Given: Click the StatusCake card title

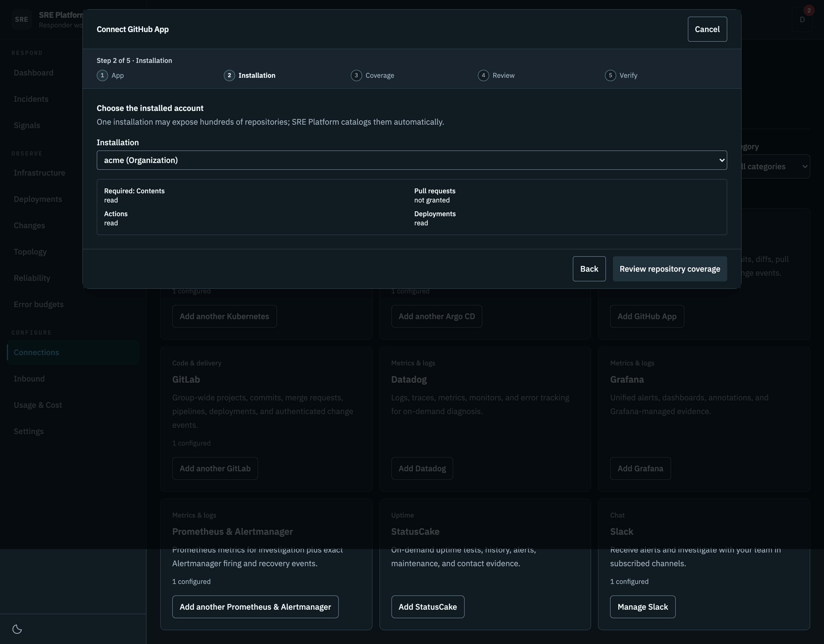Looking at the screenshot, I should pyautogui.click(x=415, y=532).
